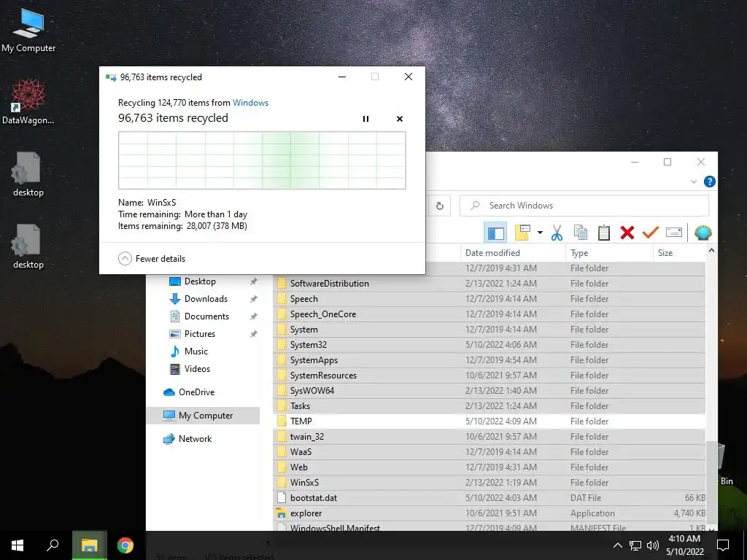
Task: Click the Cut scissors icon
Action: 557,233
